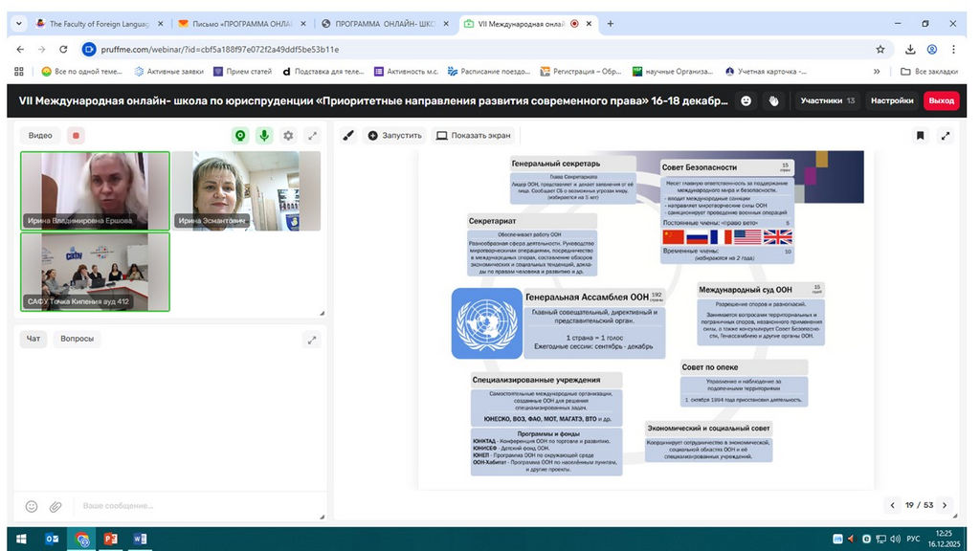Click the red Выход button
This screenshot has height=551, width=980.
point(941,100)
